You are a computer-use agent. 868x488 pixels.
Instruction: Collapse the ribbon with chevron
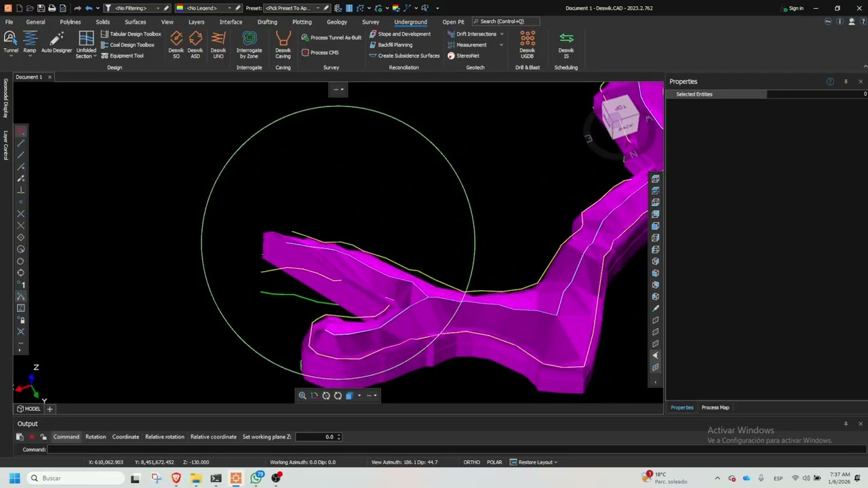point(865,66)
